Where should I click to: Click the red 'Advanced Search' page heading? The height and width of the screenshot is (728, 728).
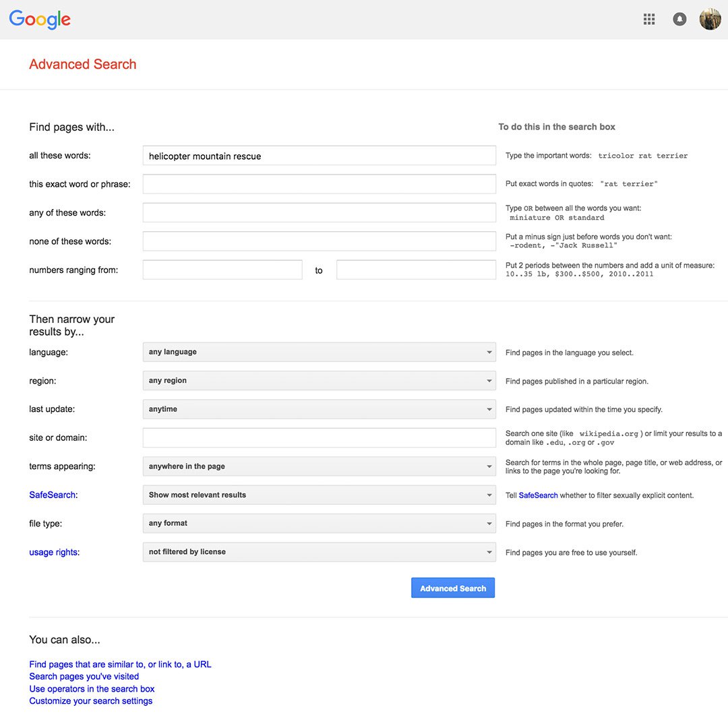[83, 64]
